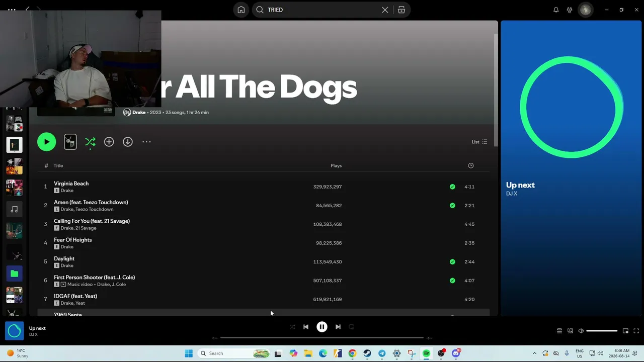Click the main view vertical scrollbar

point(496,90)
